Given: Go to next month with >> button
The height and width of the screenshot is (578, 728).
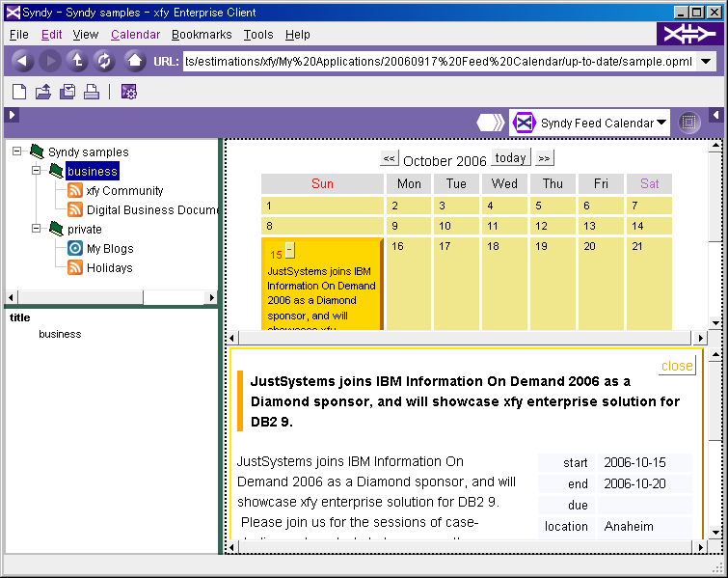Looking at the screenshot, I should pyautogui.click(x=544, y=158).
